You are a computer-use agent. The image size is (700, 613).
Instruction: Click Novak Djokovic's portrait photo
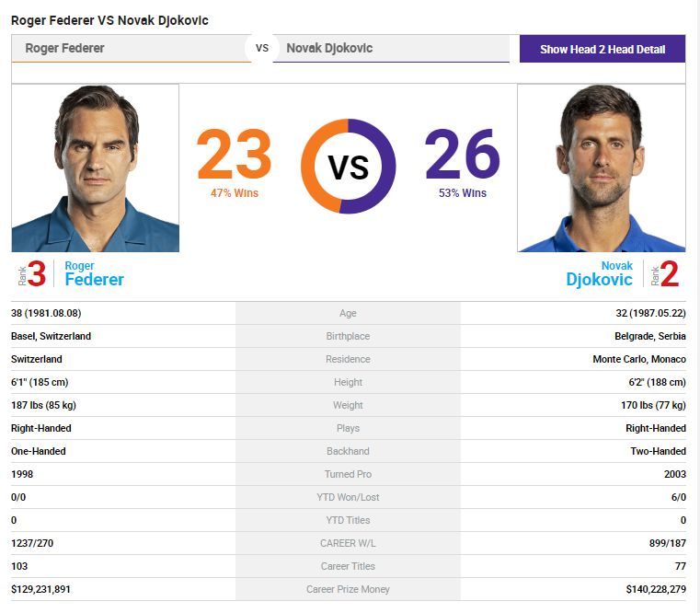(601, 168)
